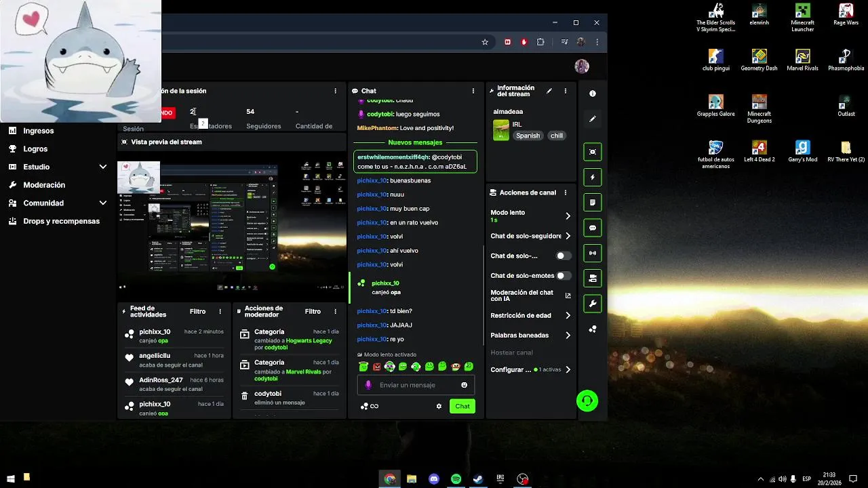
Task: Open the Marvel Rivals category link
Action: pos(304,371)
